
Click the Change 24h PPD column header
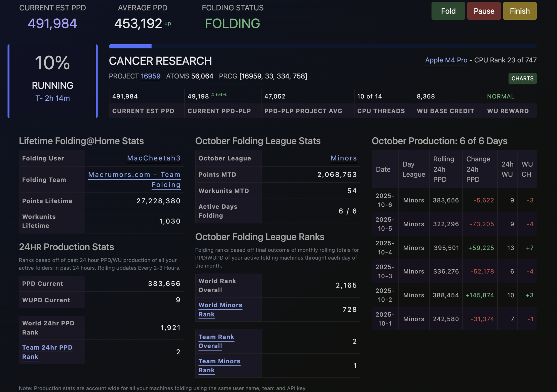coord(478,169)
